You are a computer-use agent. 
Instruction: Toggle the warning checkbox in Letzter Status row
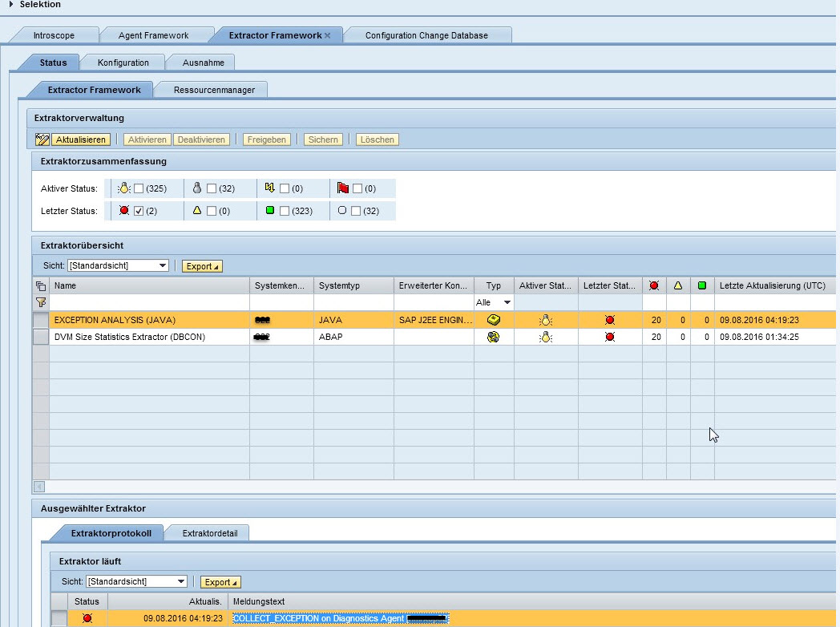point(212,211)
